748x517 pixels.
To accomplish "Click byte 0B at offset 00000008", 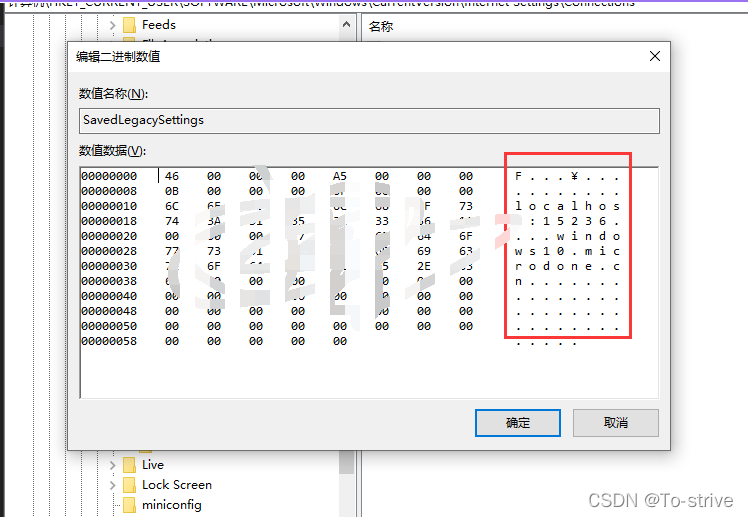I will 172,191.
